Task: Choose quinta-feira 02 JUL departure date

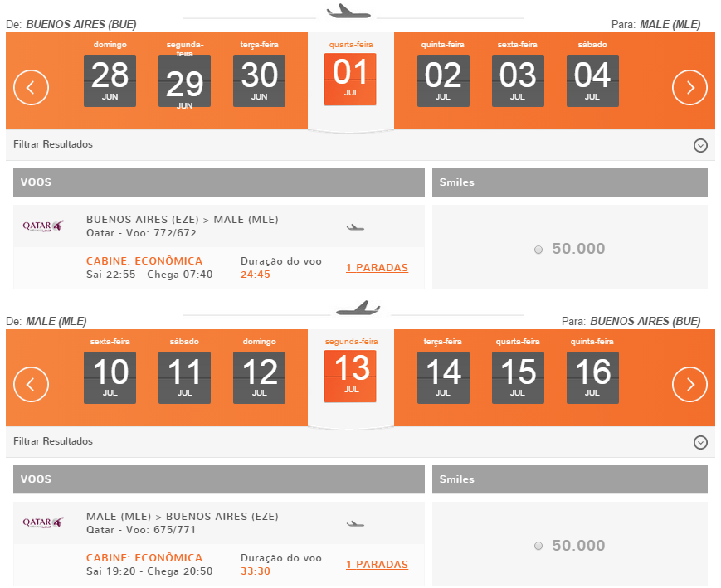Action: point(443,81)
